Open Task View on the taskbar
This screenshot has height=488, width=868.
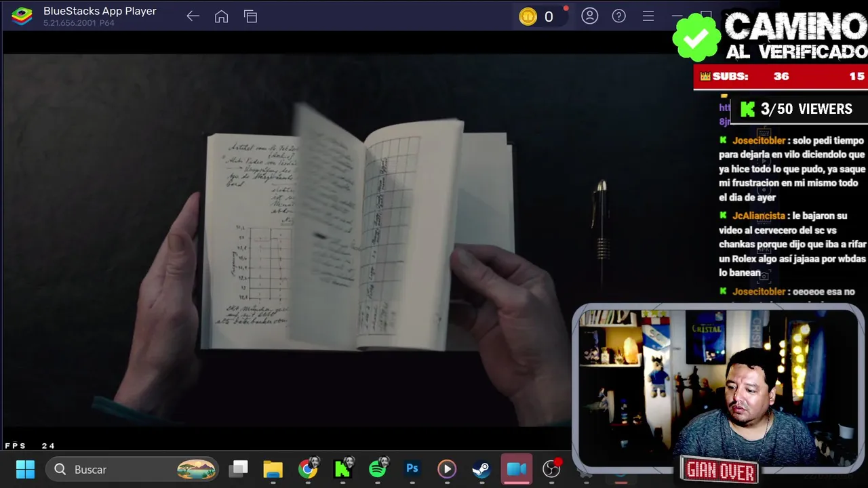click(x=239, y=469)
